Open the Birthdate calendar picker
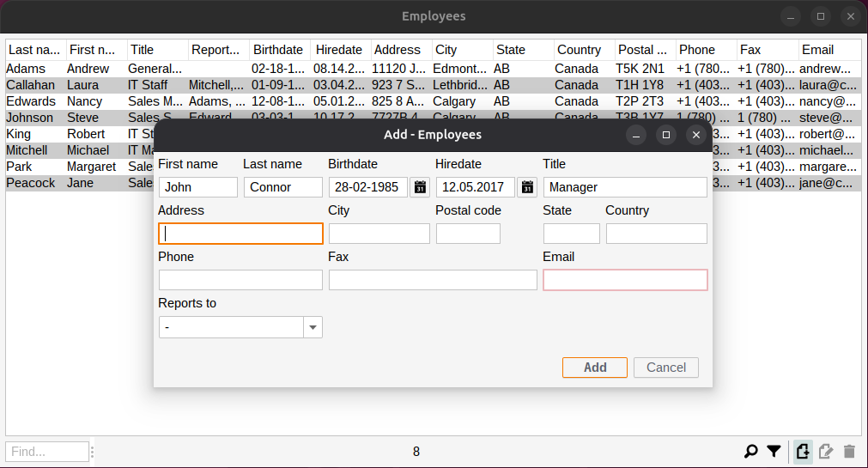 420,187
